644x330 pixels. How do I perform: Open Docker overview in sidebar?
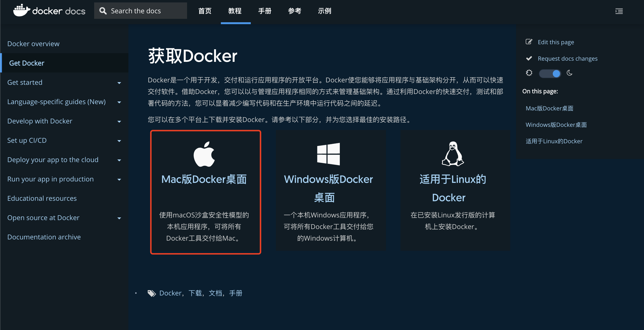point(33,44)
